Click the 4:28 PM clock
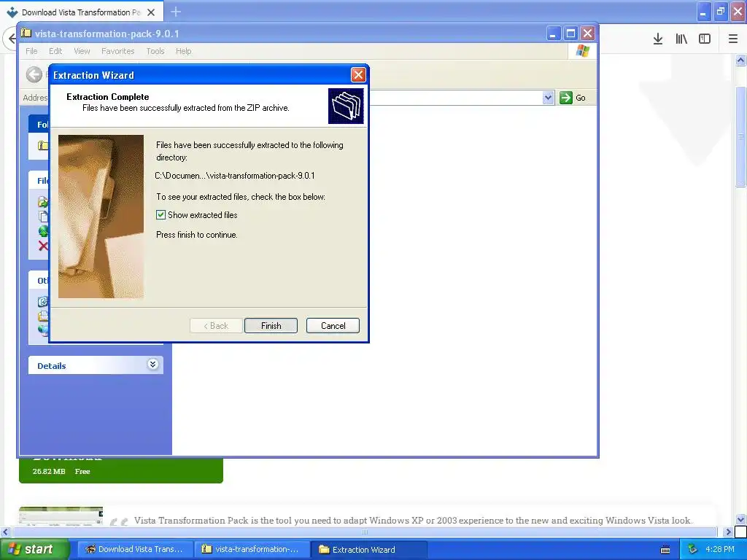This screenshot has width=747, height=560. click(x=720, y=549)
